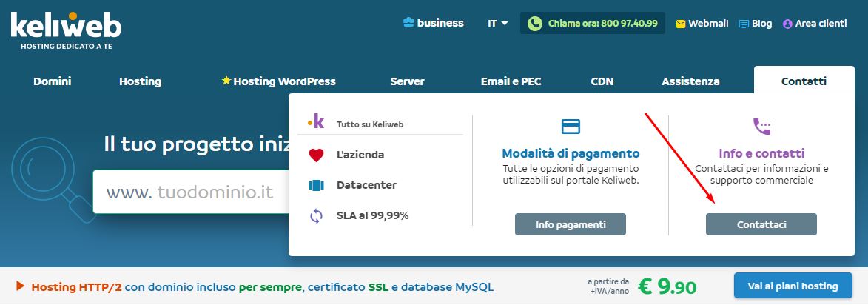The height and width of the screenshot is (305, 868).
Task: Focus the www. tuodominio.it domain field
Action: pyautogui.click(x=191, y=192)
